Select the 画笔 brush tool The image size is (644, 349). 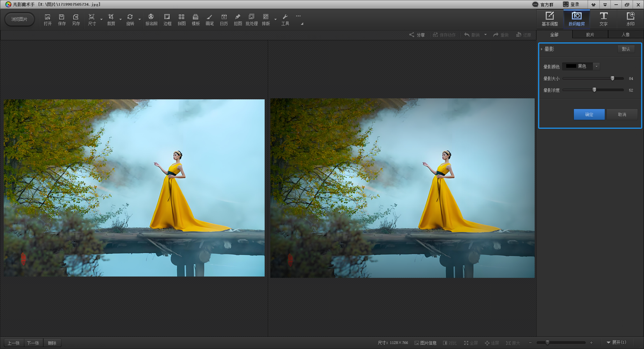pos(210,19)
